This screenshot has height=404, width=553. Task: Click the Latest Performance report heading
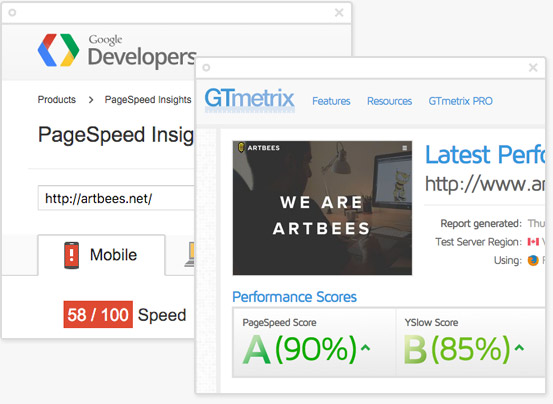coord(485,155)
